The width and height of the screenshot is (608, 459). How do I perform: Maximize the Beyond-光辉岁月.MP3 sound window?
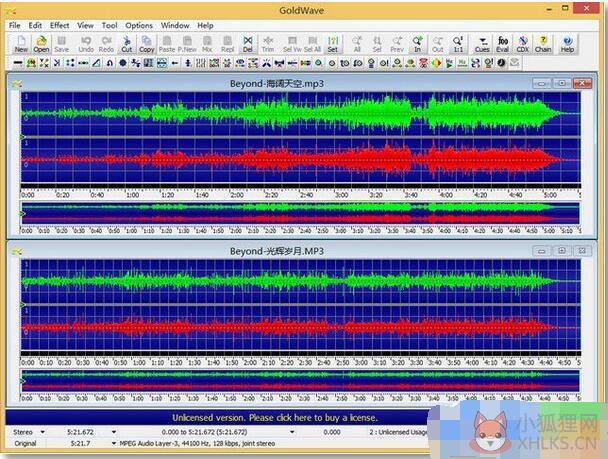(561, 251)
